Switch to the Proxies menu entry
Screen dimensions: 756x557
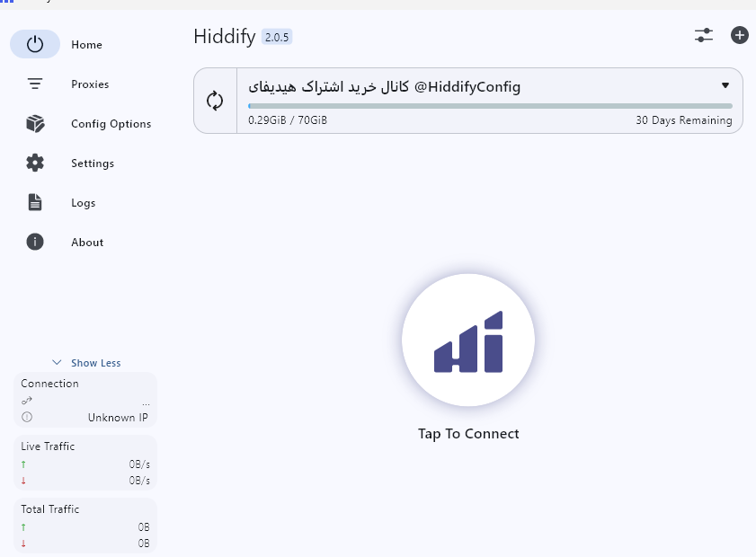90,84
